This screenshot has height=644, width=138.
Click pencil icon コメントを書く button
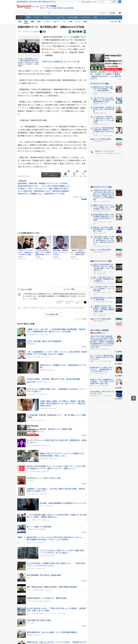coord(69,289)
